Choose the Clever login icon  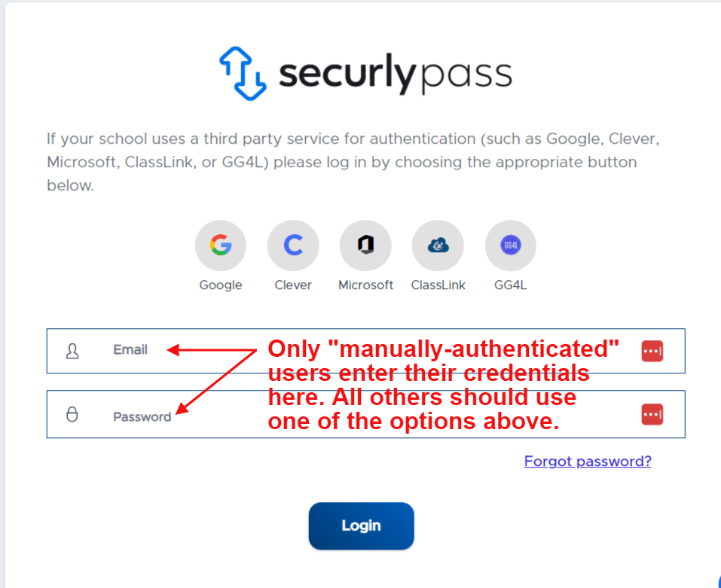point(293,245)
